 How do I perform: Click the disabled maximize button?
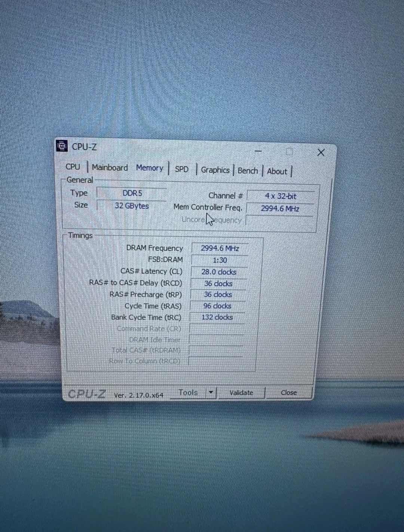tap(289, 152)
